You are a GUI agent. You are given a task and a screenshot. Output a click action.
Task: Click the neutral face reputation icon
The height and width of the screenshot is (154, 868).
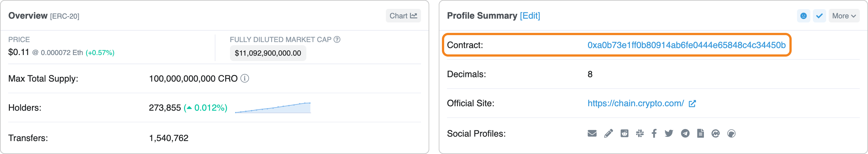pos(803,16)
